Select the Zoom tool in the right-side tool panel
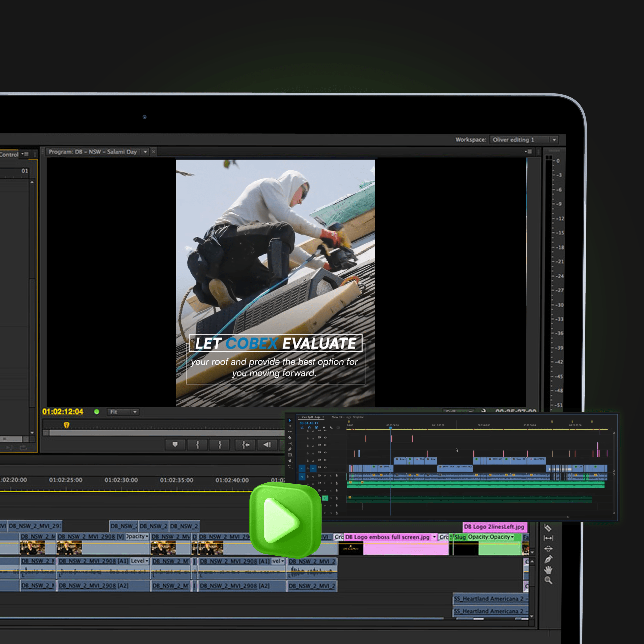Screen dimensions: 644x644 pos(548,580)
